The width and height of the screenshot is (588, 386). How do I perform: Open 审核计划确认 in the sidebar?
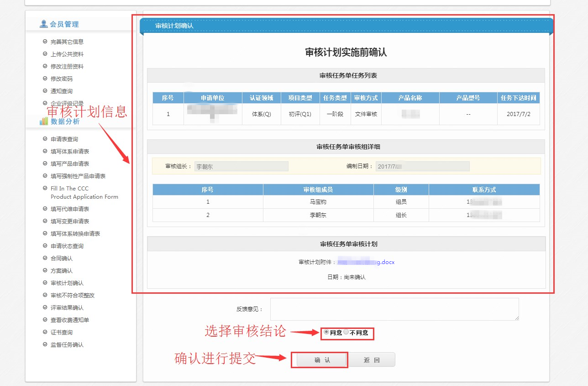pyautogui.click(x=67, y=283)
